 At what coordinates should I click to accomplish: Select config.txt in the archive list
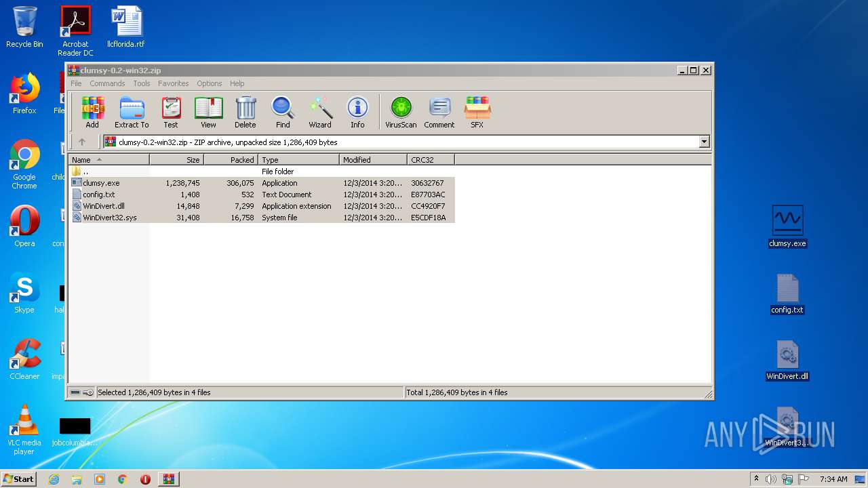point(262,195)
